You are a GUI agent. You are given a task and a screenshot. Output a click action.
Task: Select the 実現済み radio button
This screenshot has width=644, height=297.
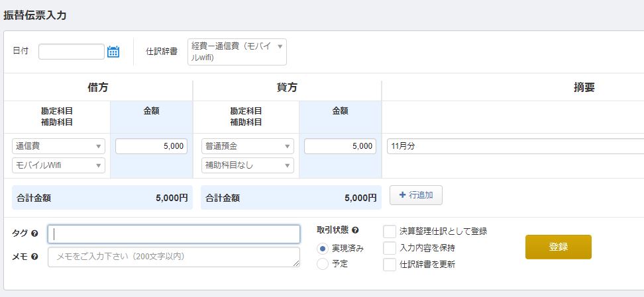pos(323,248)
